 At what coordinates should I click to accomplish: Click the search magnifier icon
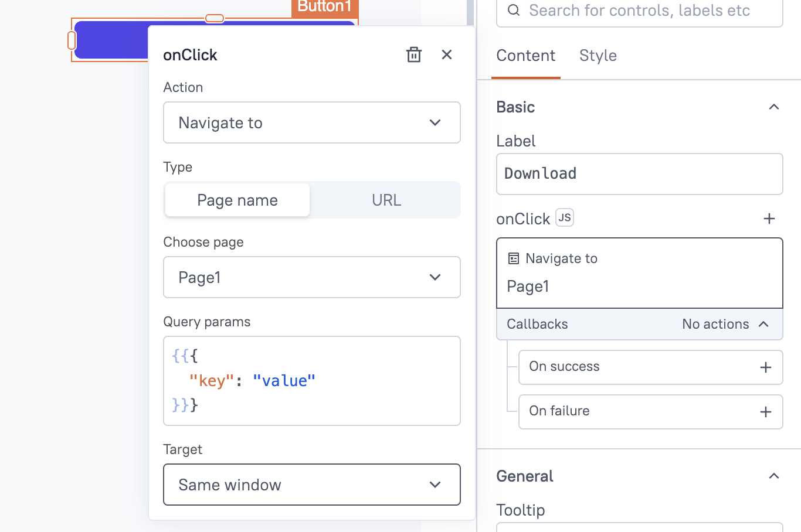(x=514, y=11)
